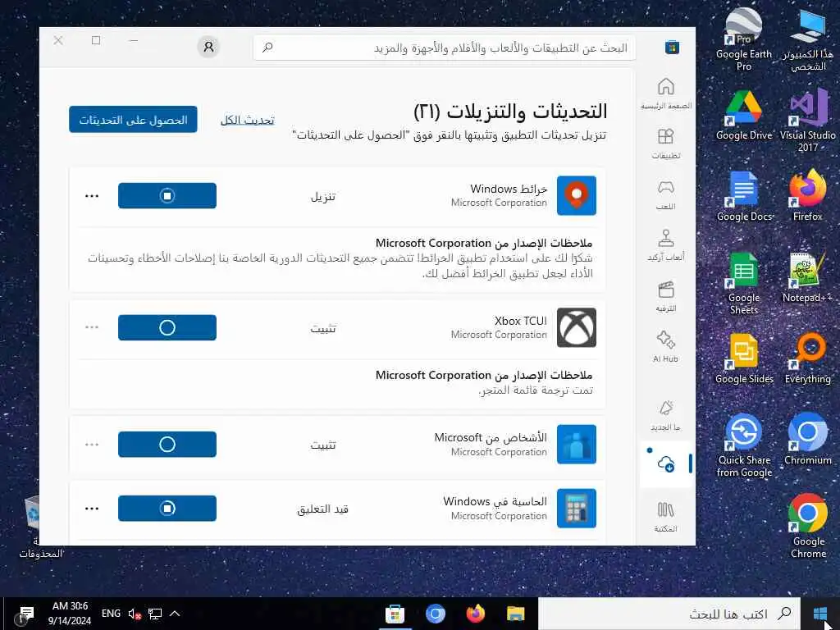The height and width of the screenshot is (630, 840).
Task: Stop the pending Windows Calculator update
Action: (167, 508)
